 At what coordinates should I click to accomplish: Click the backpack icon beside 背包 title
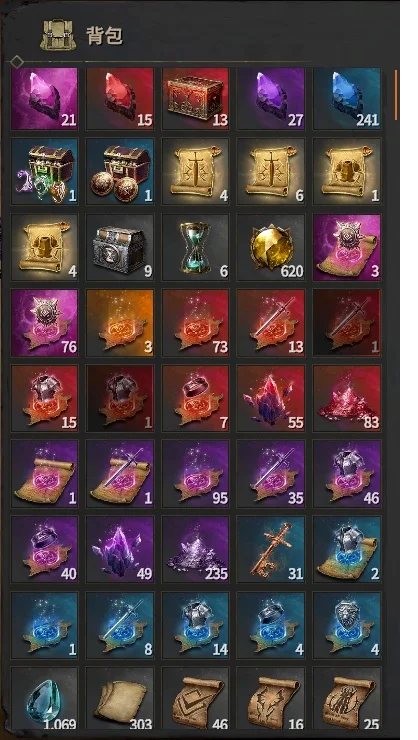tap(58, 35)
